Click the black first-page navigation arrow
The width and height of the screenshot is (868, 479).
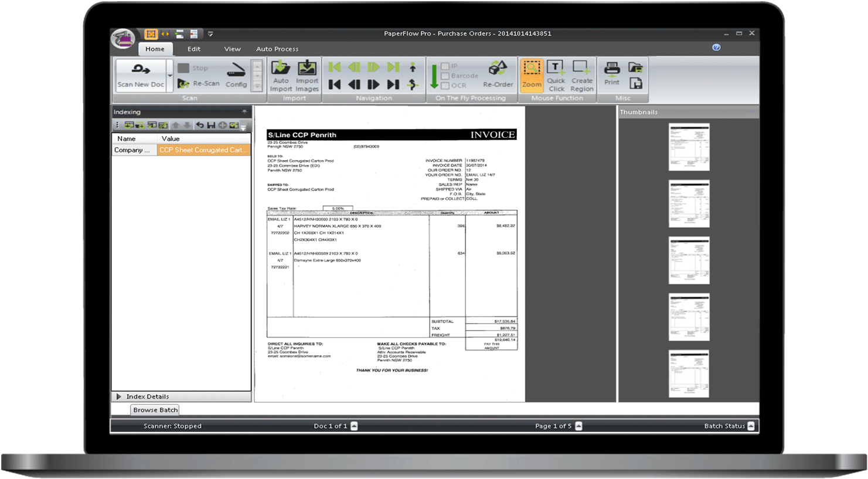(335, 84)
